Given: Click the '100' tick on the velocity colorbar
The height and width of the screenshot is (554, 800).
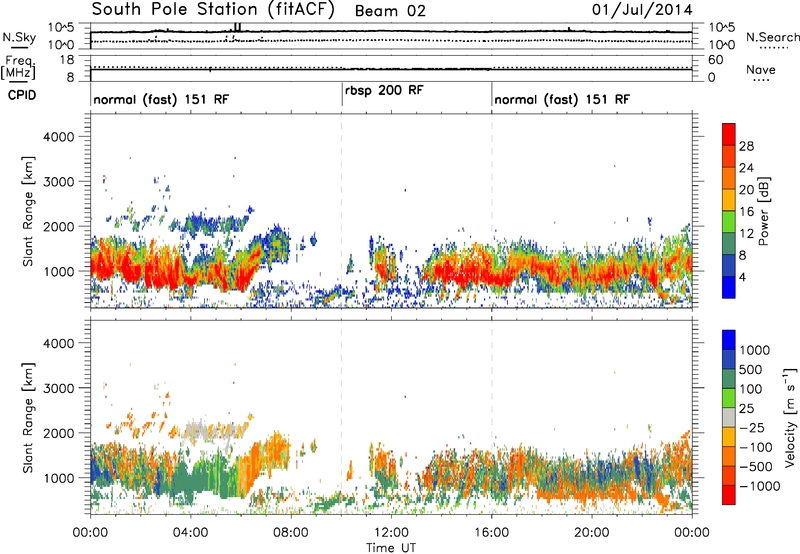Looking at the screenshot, I should tap(751, 389).
